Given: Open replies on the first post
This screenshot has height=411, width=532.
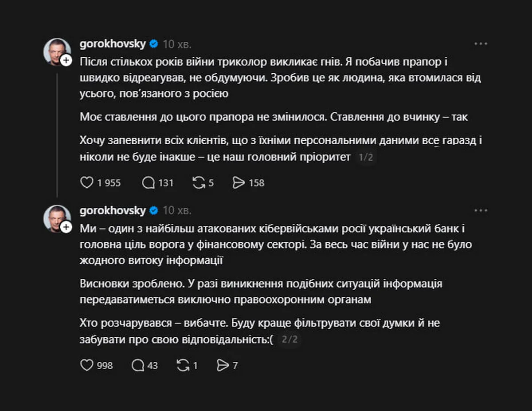Looking at the screenshot, I should coord(148,182).
